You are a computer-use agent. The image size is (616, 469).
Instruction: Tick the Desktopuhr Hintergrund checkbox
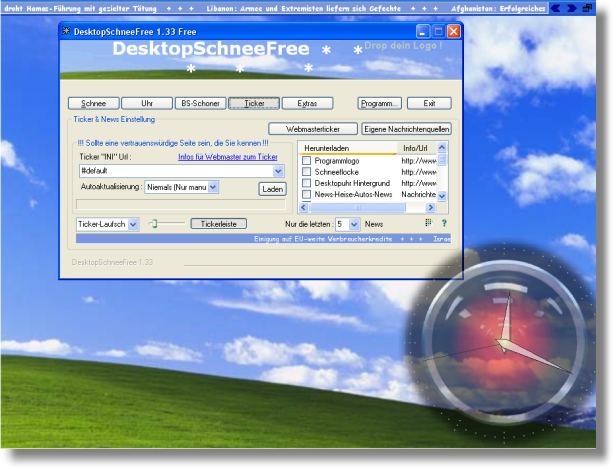[x=307, y=183]
